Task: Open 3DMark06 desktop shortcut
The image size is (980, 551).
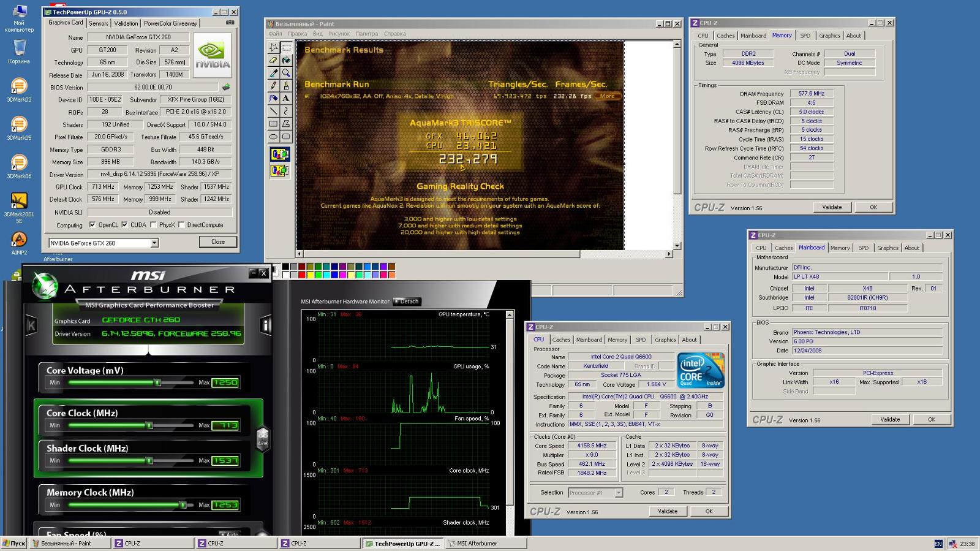Action: click(x=19, y=166)
